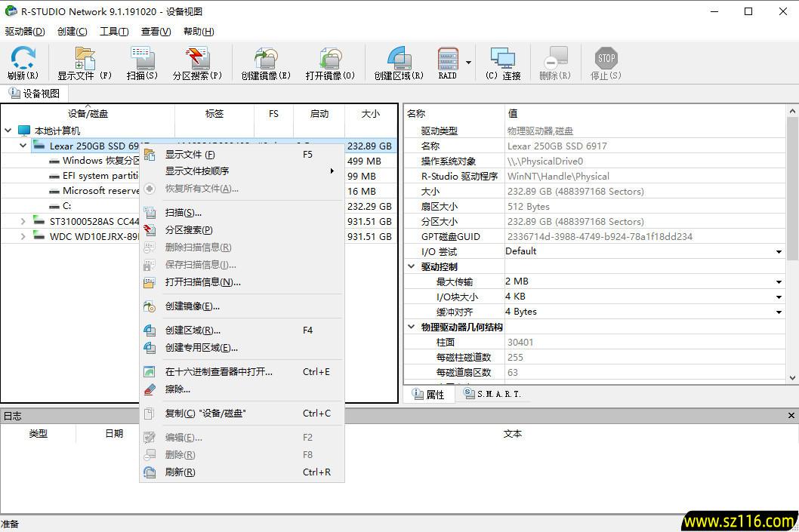799x532 pixels.
Task: Open the 打开镜像 open image tool
Action: 331,62
